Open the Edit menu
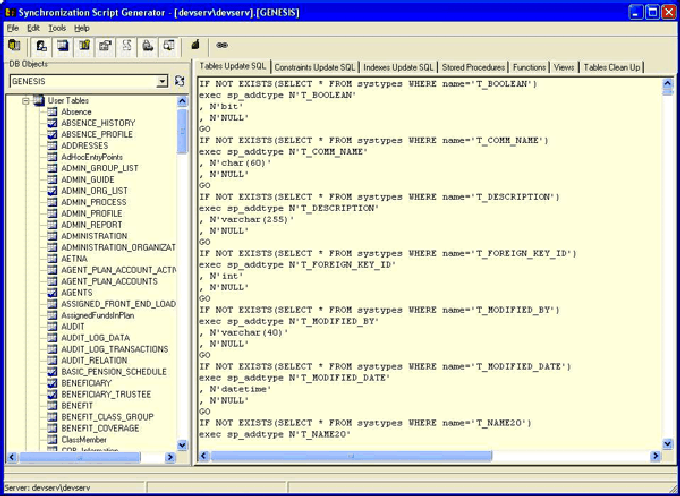 33,28
